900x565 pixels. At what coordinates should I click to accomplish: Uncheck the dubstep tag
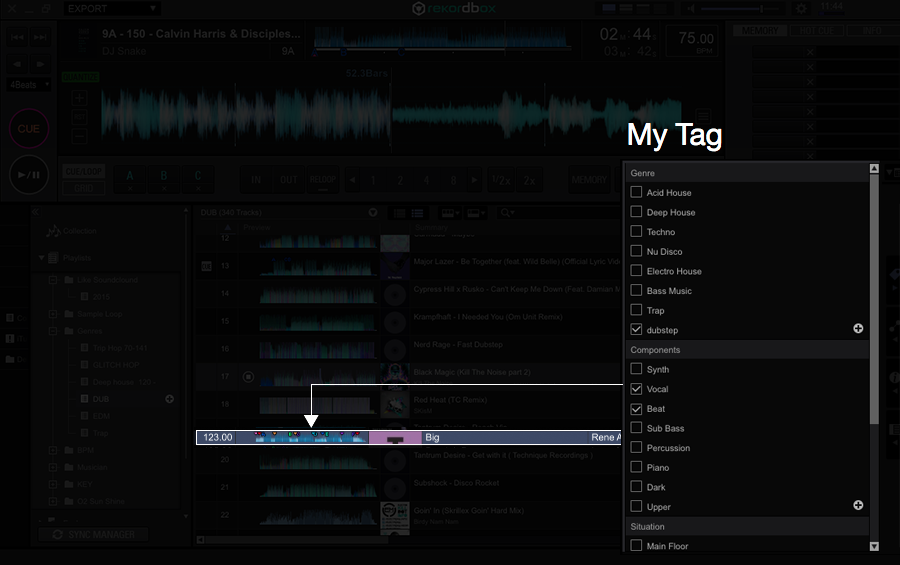click(636, 330)
